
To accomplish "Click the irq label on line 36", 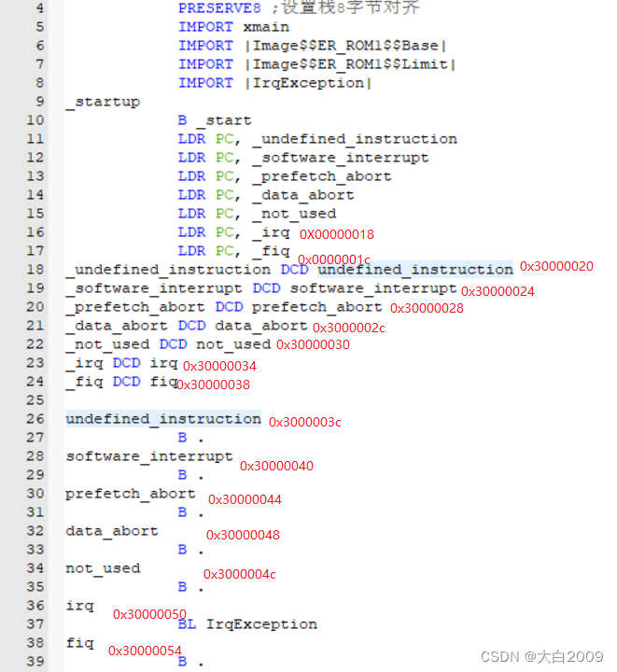I will 79,606.
